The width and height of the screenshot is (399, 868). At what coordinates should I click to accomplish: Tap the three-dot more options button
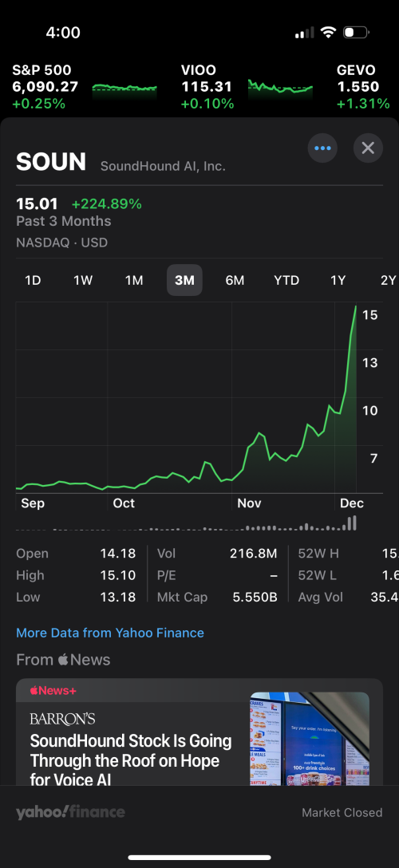(x=322, y=148)
